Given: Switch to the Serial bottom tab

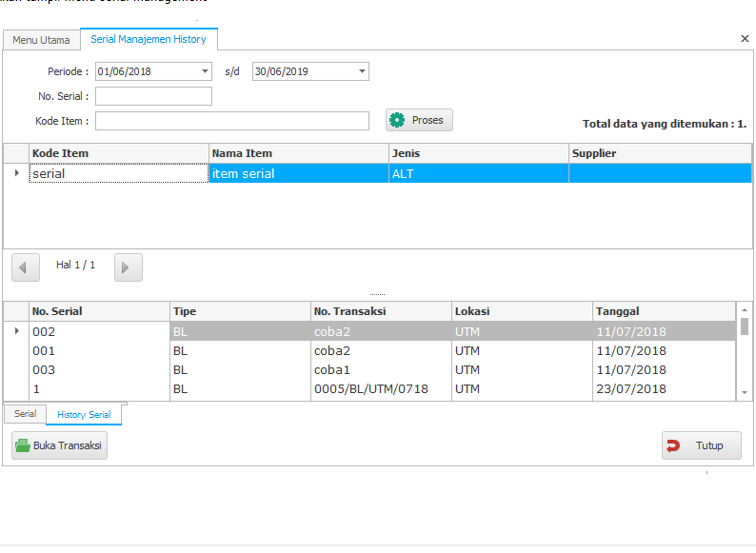Looking at the screenshot, I should point(25,414).
